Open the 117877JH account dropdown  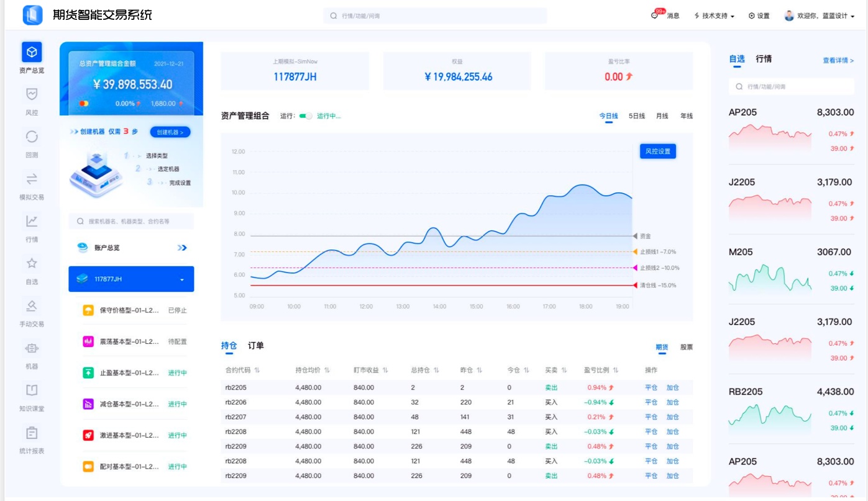tap(131, 279)
